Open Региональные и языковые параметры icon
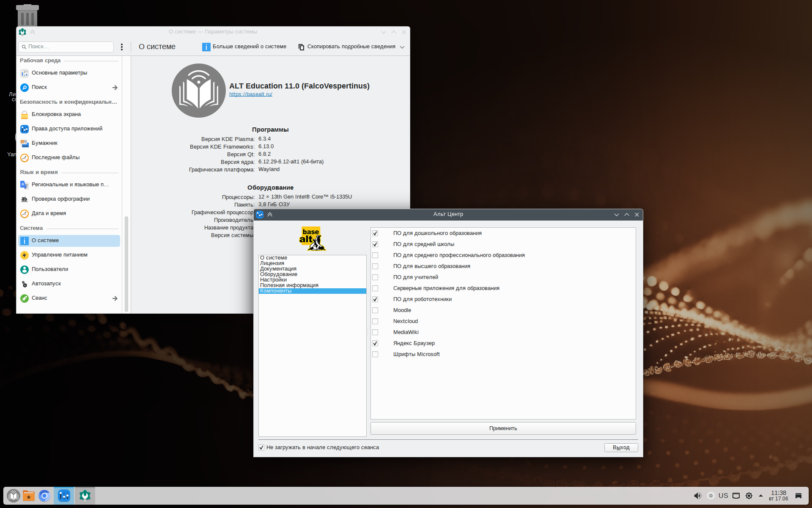This screenshot has height=508, width=812. pyautogui.click(x=25, y=185)
